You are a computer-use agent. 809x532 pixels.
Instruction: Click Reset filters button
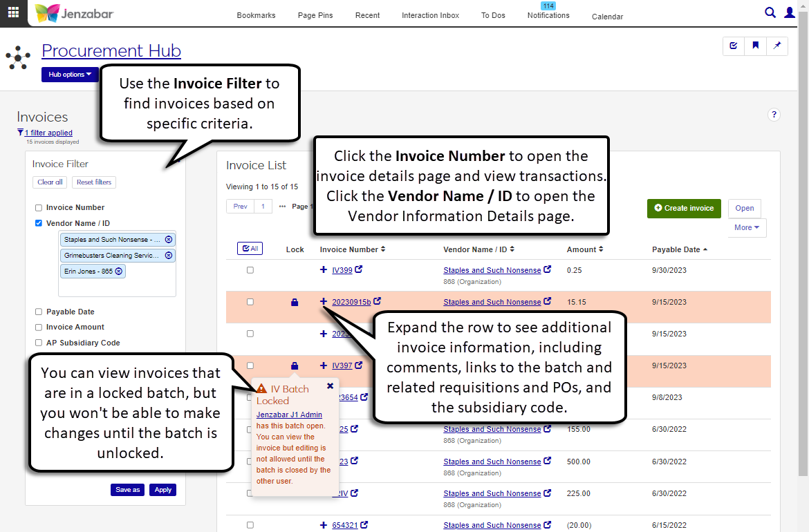click(94, 182)
